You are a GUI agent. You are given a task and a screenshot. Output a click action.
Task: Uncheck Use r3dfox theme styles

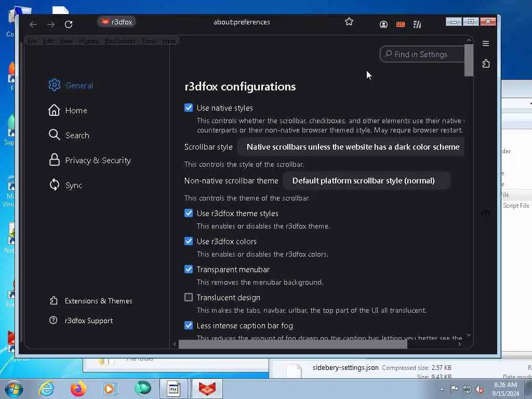188,213
